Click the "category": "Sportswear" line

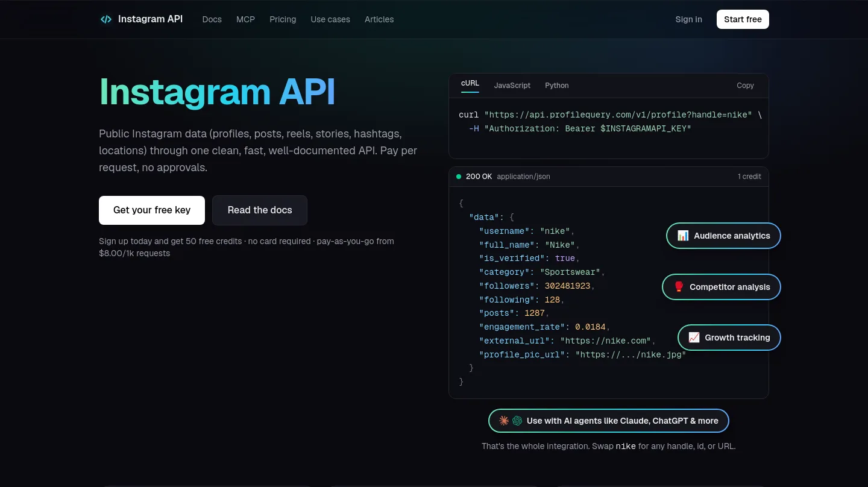click(542, 272)
